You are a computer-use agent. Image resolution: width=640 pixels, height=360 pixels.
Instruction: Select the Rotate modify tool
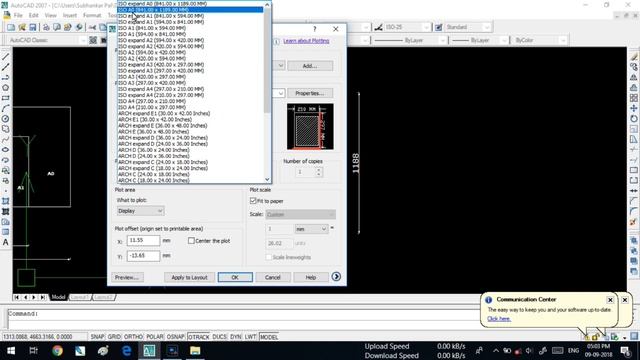pos(633,119)
